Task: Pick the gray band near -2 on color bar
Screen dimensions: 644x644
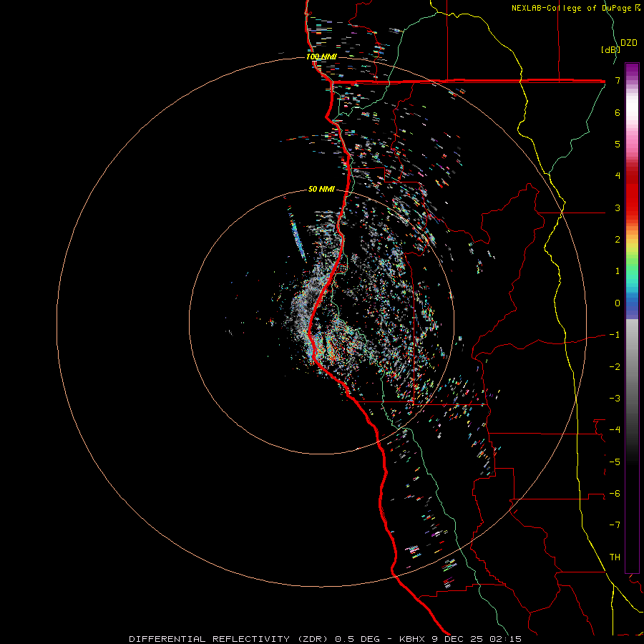Action: (x=632, y=366)
